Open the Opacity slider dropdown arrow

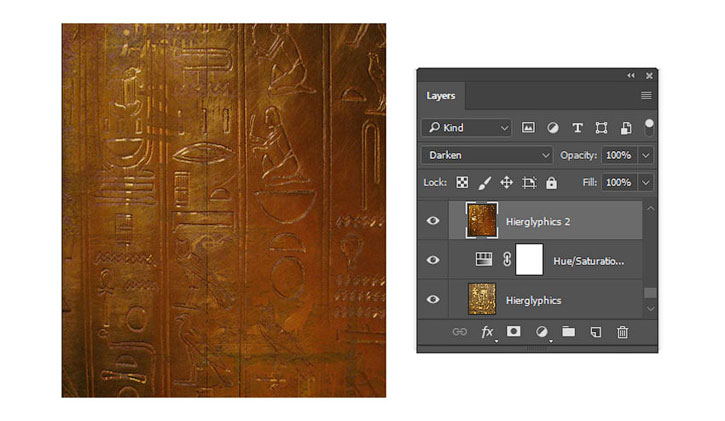(646, 155)
